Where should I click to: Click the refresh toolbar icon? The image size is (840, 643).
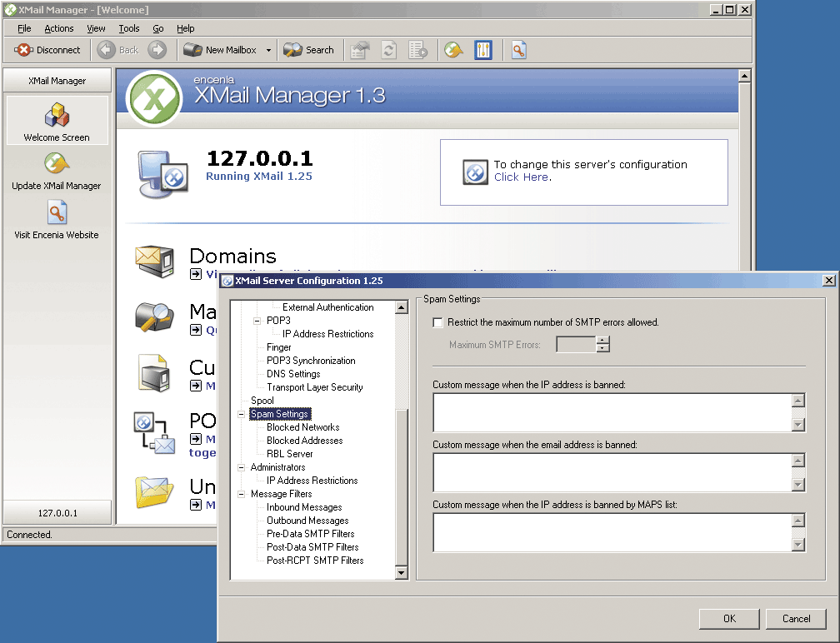tap(389, 50)
